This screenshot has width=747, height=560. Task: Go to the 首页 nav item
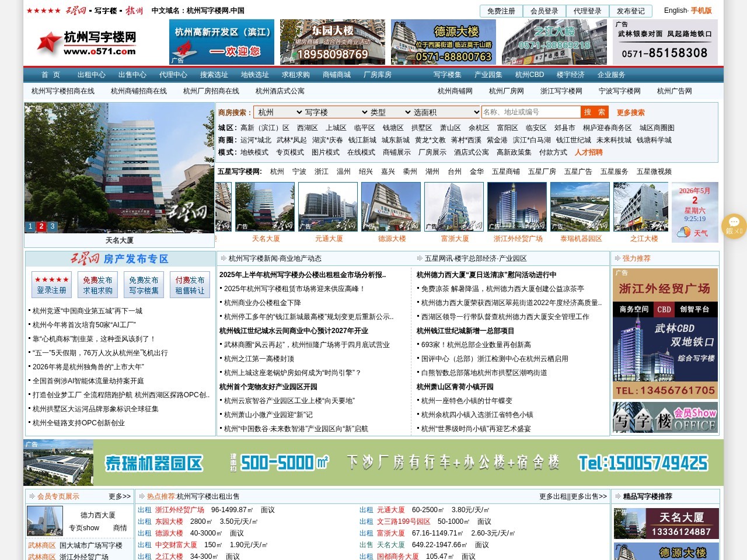coord(51,75)
